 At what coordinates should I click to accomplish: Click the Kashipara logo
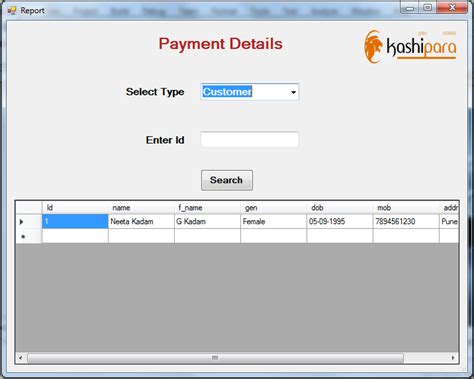(x=410, y=47)
